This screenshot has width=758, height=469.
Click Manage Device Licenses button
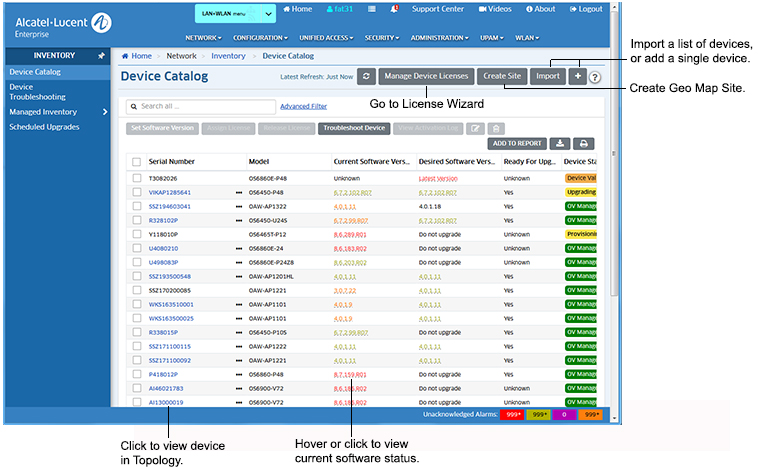[x=426, y=76]
